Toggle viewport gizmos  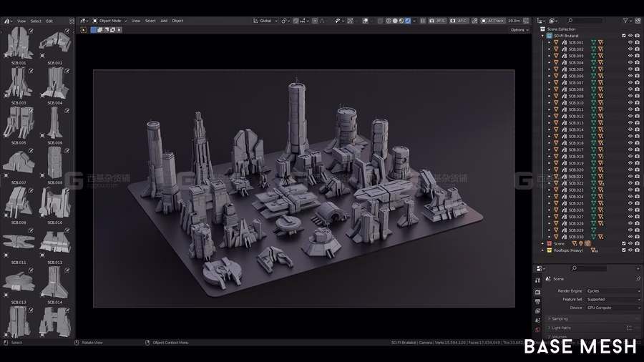pos(350,21)
